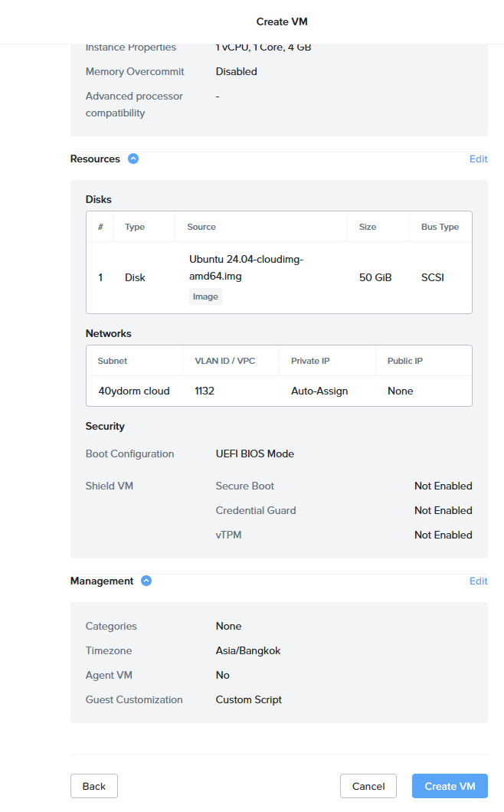This screenshot has width=504, height=812.
Task: Collapse the Resources section chevron
Action: [133, 159]
